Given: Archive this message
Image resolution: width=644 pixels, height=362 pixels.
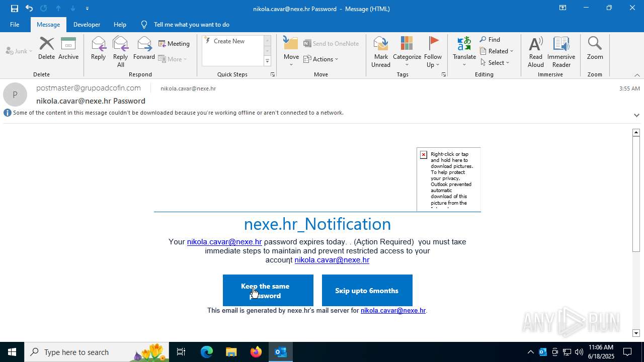Looking at the screenshot, I should (x=68, y=49).
